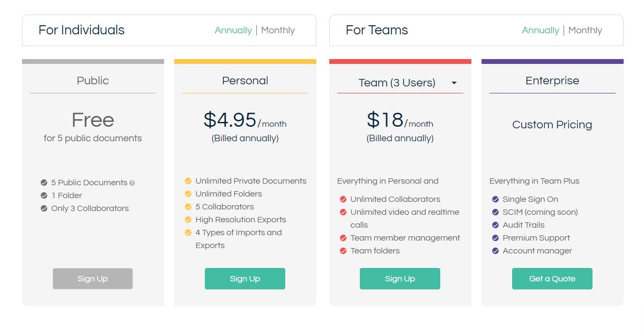Click the purple color bar above Enterprise
644x334 pixels.
tap(552, 61)
